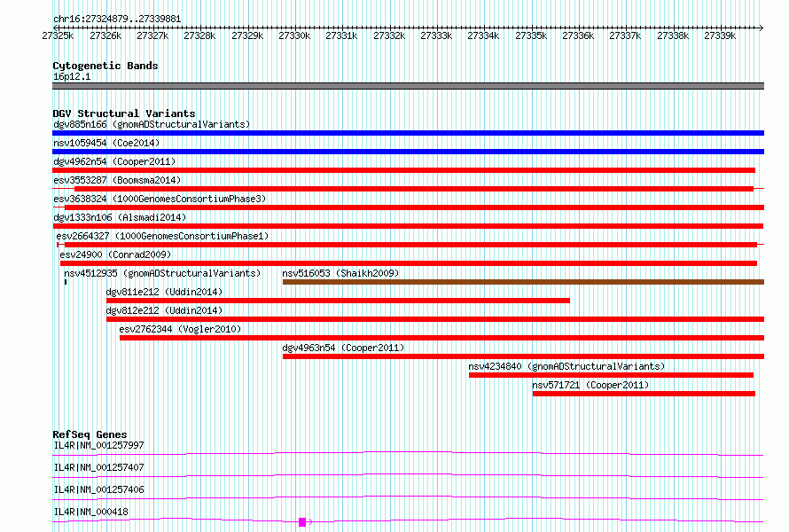Open variant nsv571721 (Cooper2011) label
The width and height of the screenshot is (789, 532).
tap(590, 385)
